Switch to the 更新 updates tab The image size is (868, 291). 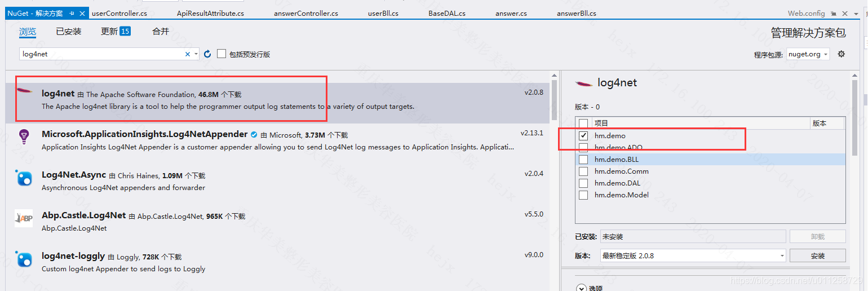click(116, 32)
